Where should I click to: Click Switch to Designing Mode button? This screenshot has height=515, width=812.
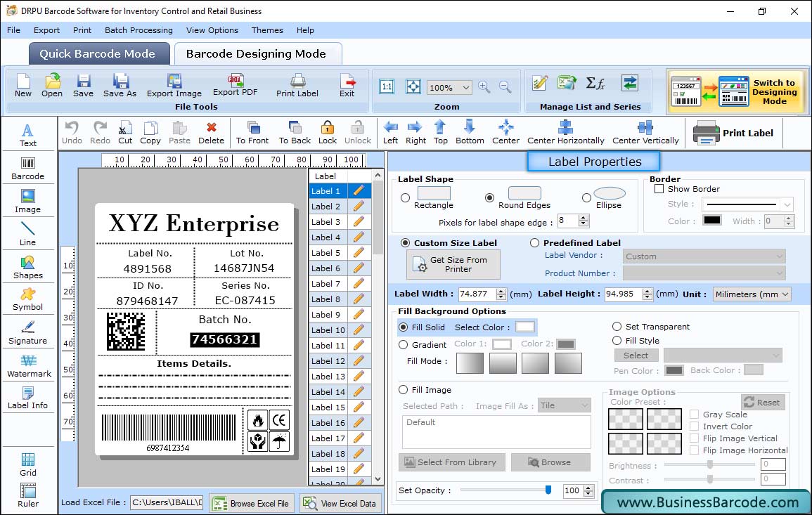(736, 91)
